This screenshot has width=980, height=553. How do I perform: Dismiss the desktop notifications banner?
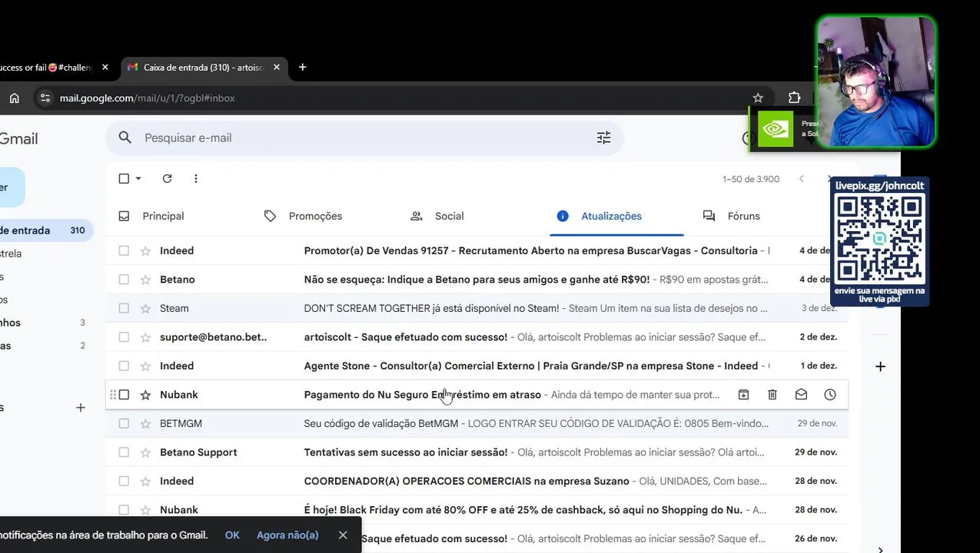click(343, 535)
